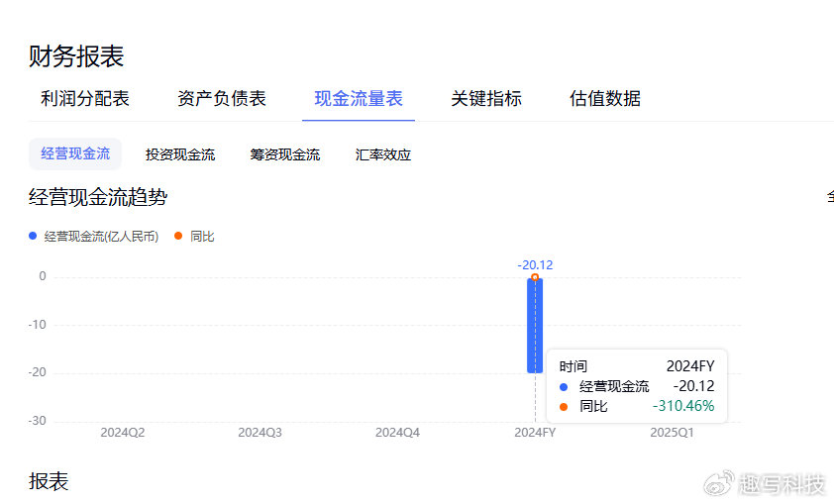Image resolution: width=834 pixels, height=504 pixels.
Task: Toggle the orange 同比 legend series
Action: (x=195, y=237)
